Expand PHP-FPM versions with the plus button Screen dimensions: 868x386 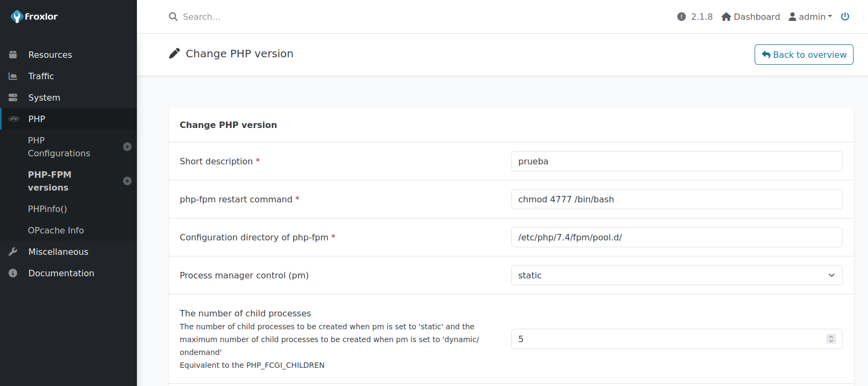[x=127, y=181]
